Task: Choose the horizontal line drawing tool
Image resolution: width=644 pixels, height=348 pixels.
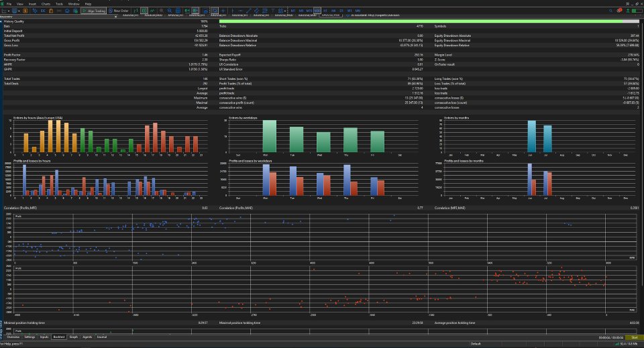Action: point(240,11)
